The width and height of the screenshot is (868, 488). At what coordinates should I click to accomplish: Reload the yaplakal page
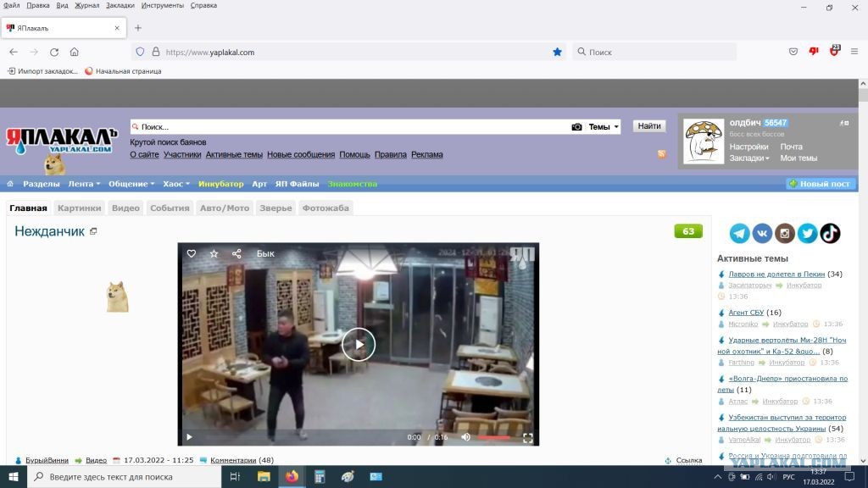tap(54, 52)
